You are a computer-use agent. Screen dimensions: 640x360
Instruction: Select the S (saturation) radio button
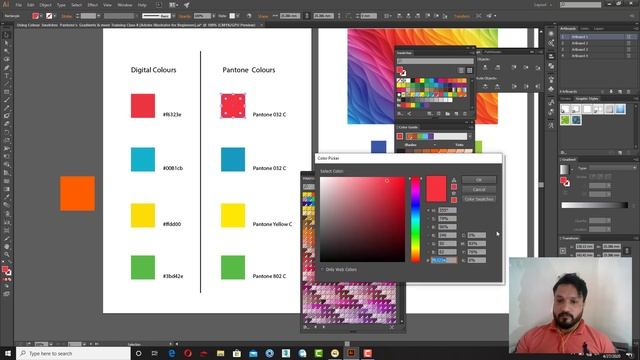[428, 218]
